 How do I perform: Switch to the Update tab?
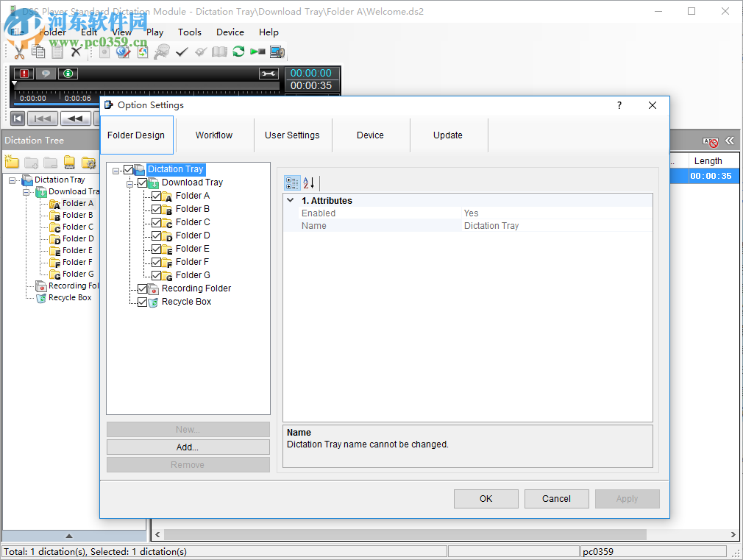coord(448,135)
